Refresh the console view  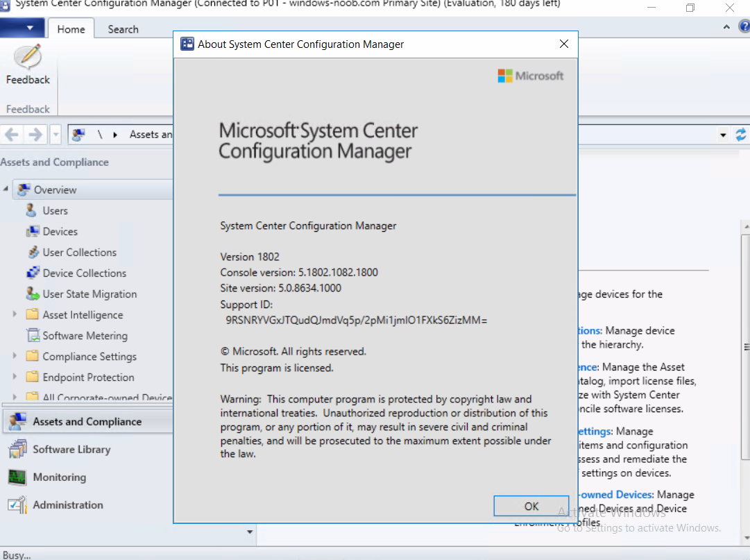[x=740, y=135]
